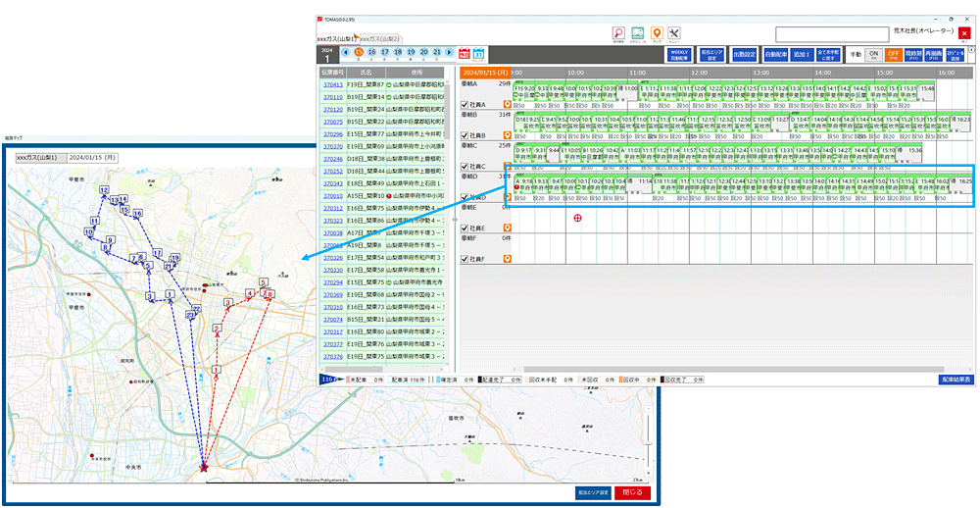Click 担当エリア設定 in map window
This screenshot has height=508, width=980.
[593, 493]
